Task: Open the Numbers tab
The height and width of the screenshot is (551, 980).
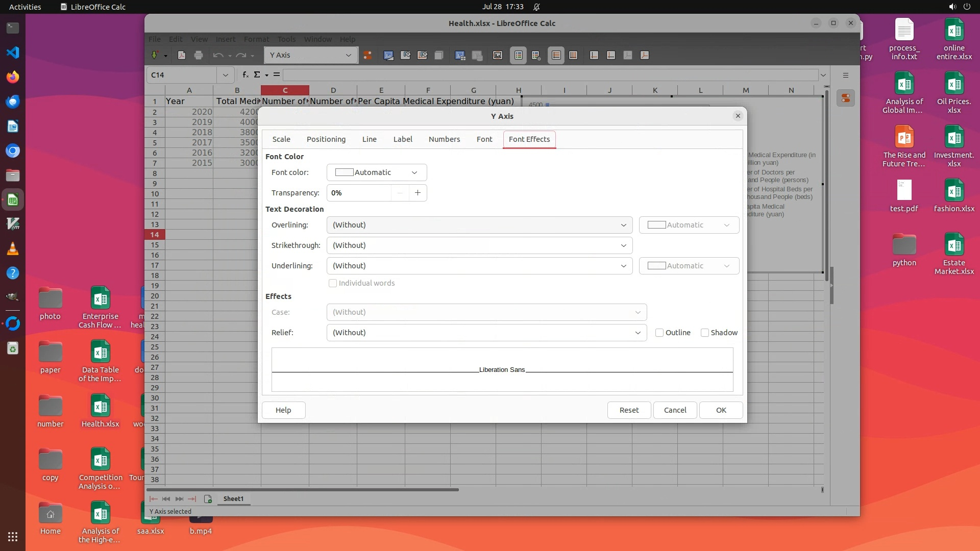Action: click(444, 139)
